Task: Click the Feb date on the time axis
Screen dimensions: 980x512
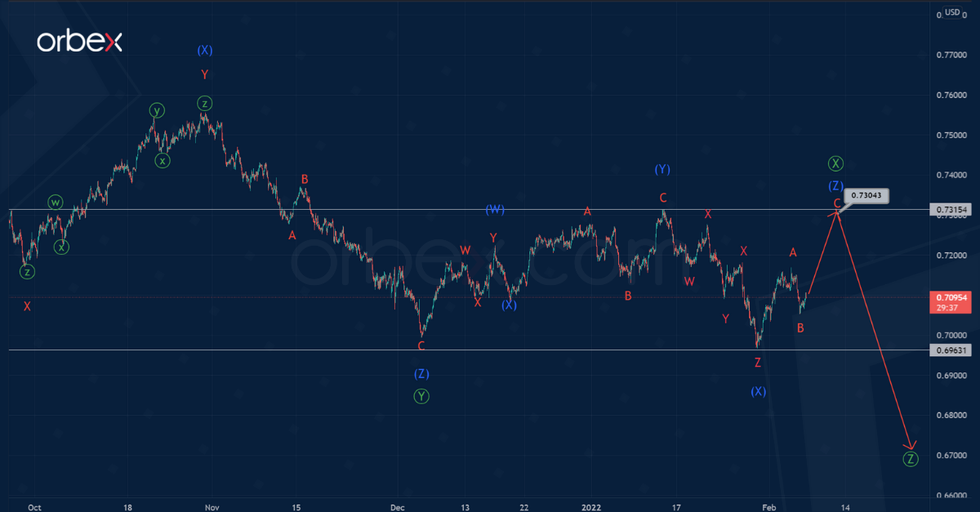Action: pos(767,506)
